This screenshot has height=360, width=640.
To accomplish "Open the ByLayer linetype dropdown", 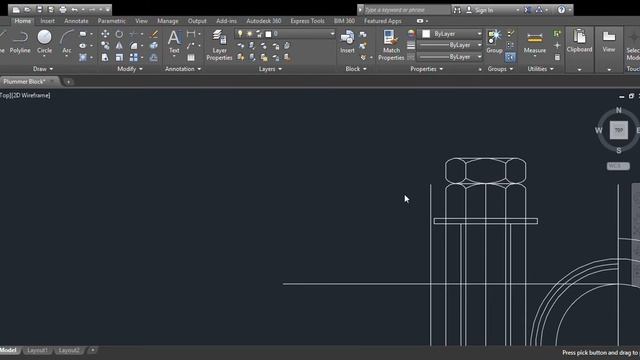I will pyautogui.click(x=450, y=57).
